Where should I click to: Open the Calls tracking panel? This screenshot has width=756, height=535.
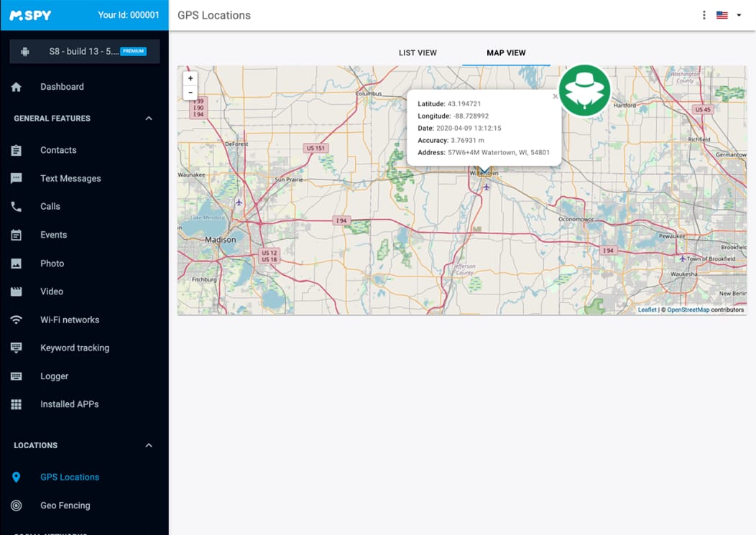[50, 206]
